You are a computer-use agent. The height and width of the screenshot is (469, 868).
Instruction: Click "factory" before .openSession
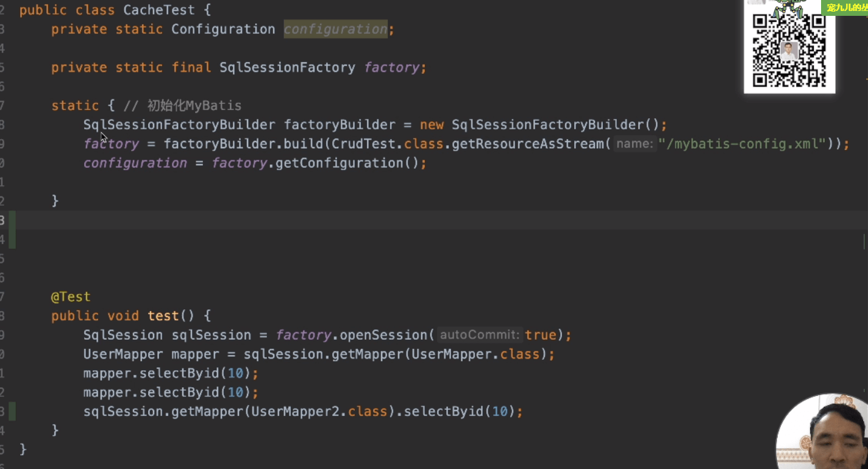(303, 335)
